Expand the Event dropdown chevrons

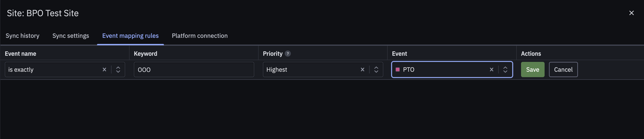coord(505,70)
